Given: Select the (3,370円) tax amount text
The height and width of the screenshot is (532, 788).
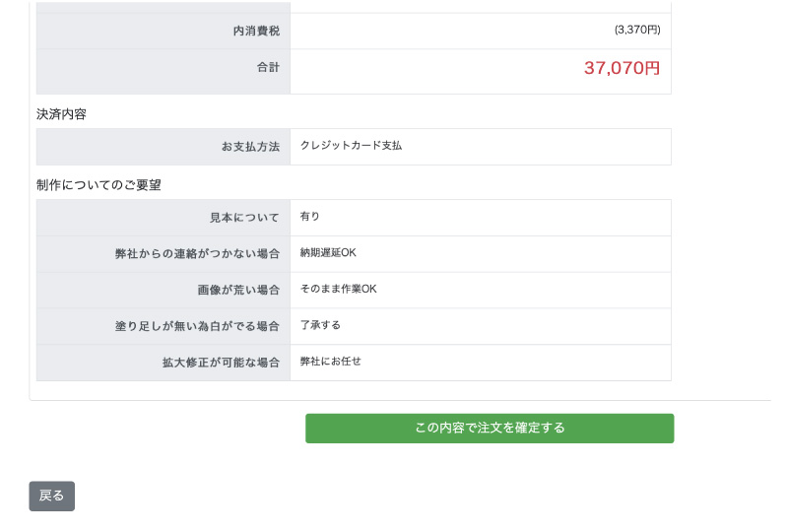Looking at the screenshot, I should (637, 30).
